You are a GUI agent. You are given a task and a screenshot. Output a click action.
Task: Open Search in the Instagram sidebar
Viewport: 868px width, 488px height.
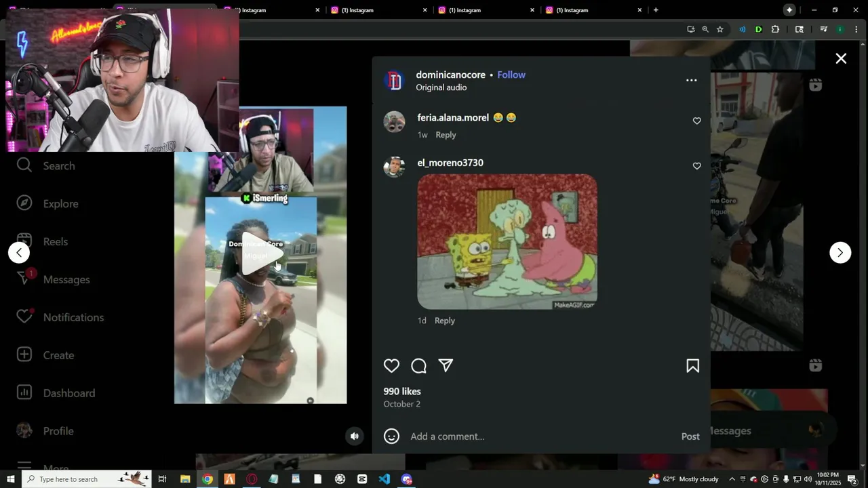(x=46, y=166)
